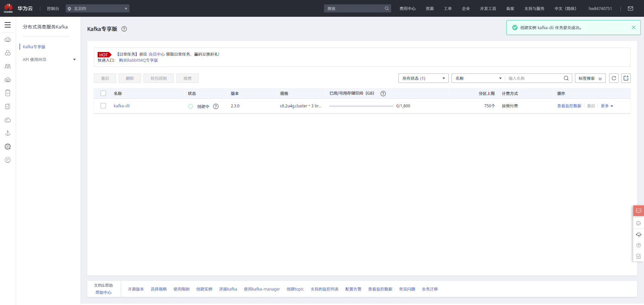Open 帮助中心 link
This screenshot has width=644, height=305.
[x=104, y=293]
